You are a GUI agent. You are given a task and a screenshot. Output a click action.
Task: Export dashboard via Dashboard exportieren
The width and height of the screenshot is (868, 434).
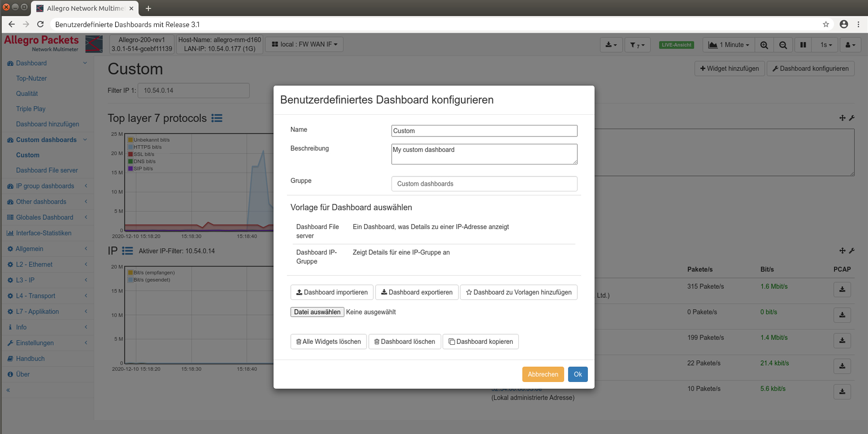(x=417, y=292)
